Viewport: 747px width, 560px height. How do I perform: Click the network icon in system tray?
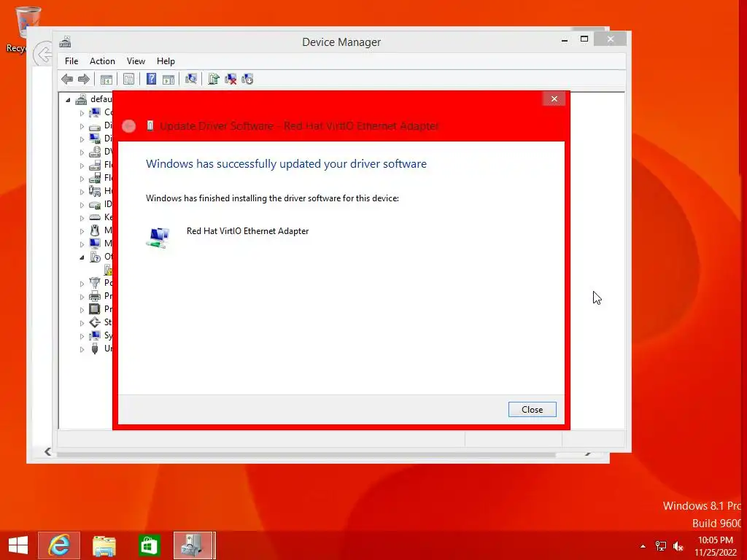pyautogui.click(x=661, y=546)
